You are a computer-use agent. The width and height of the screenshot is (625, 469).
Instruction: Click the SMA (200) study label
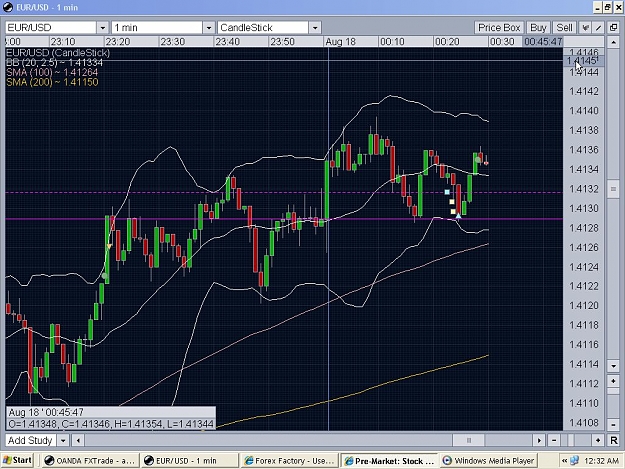click(52, 82)
